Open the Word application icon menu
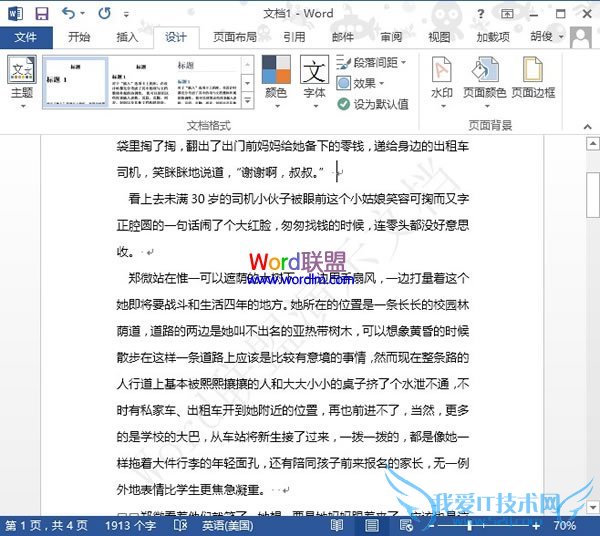This screenshot has width=600, height=536. point(15,14)
